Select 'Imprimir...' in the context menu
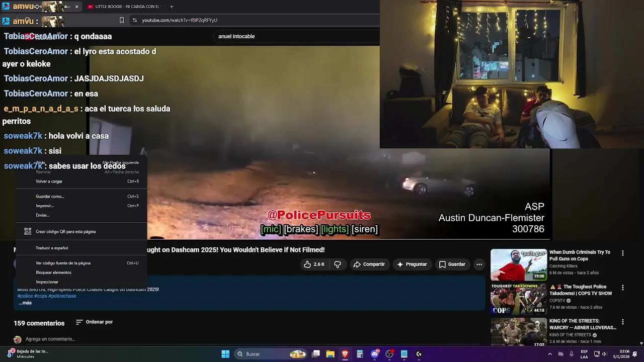Screen dimensions: 644x362 pos(81,206)
